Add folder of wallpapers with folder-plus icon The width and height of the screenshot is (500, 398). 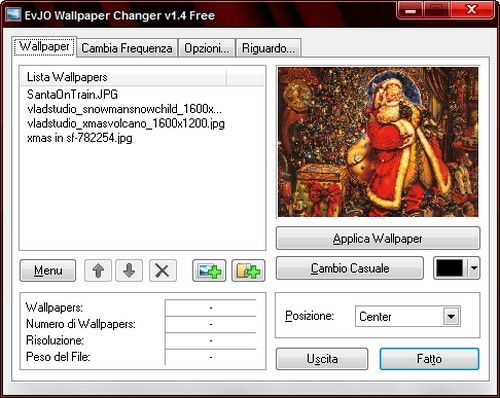[248, 271]
